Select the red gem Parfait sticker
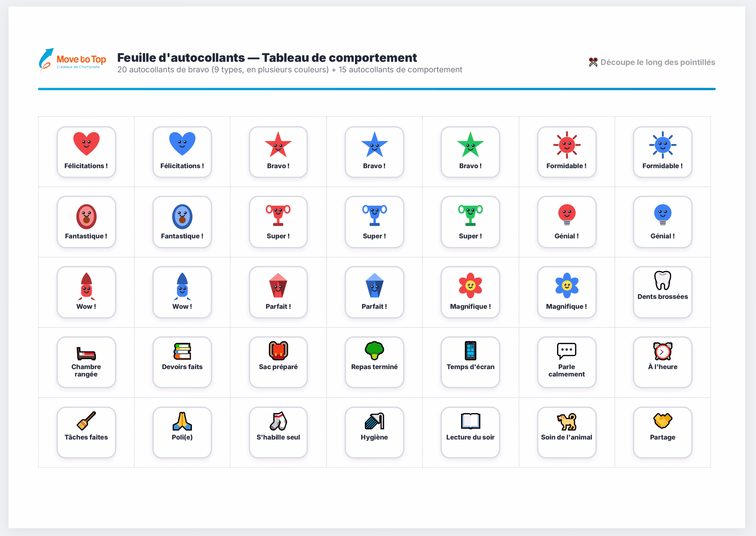 278,292
